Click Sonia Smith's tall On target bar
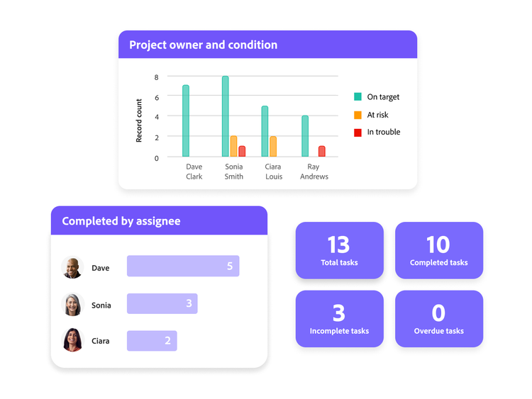532x399 pixels. point(226,117)
